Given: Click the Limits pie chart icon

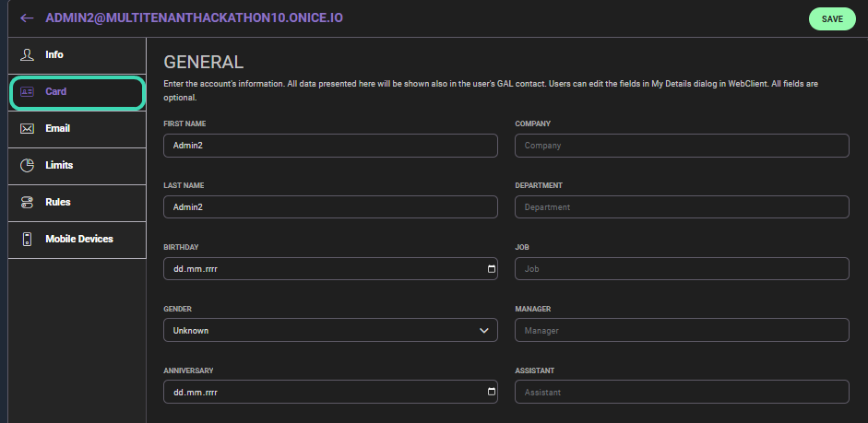Looking at the screenshot, I should (27, 166).
